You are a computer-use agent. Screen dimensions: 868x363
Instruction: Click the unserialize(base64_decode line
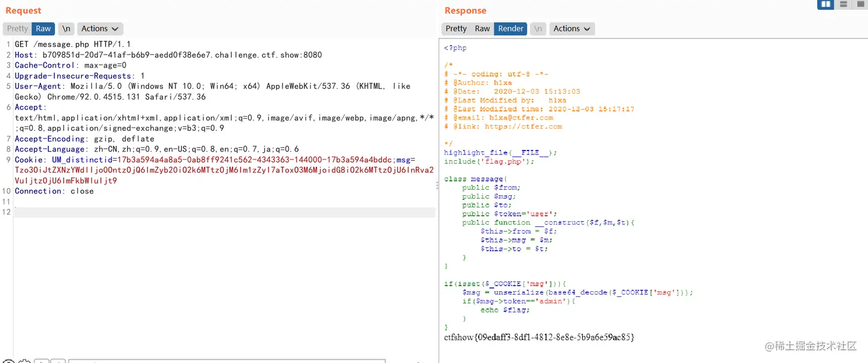point(578,292)
